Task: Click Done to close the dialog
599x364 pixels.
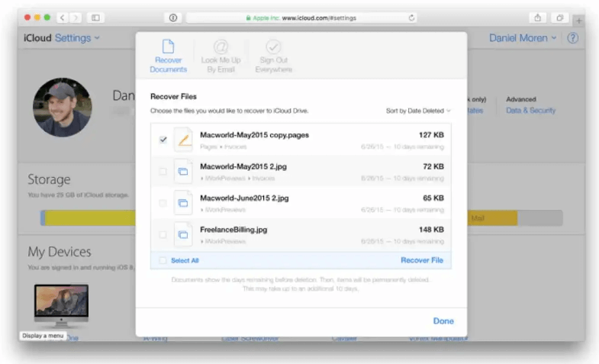Action: pos(443,321)
